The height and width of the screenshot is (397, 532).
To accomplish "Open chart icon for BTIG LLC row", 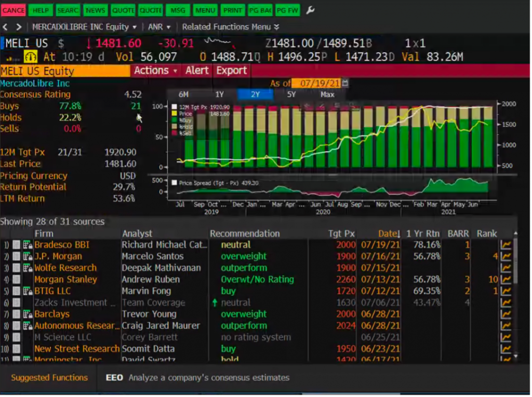I will [507, 292].
